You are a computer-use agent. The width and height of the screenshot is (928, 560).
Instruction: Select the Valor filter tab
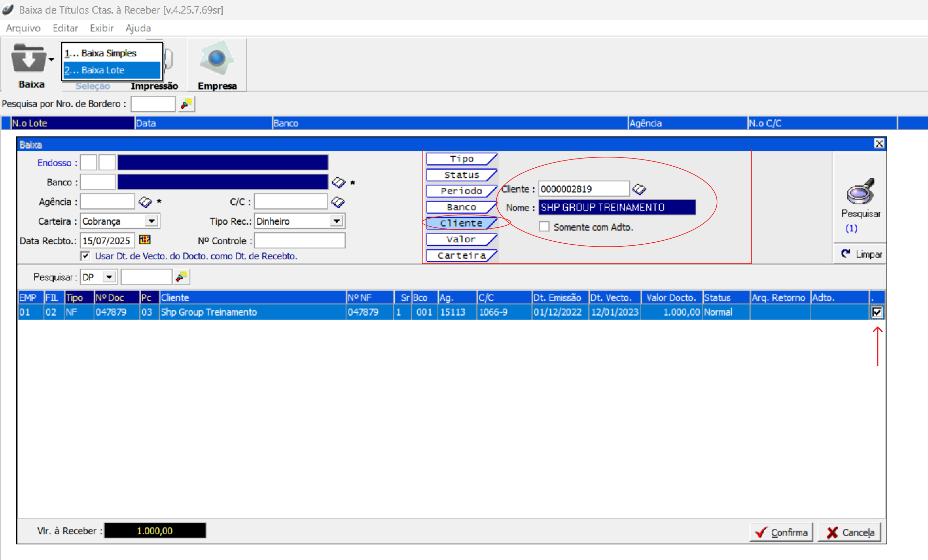tap(461, 239)
